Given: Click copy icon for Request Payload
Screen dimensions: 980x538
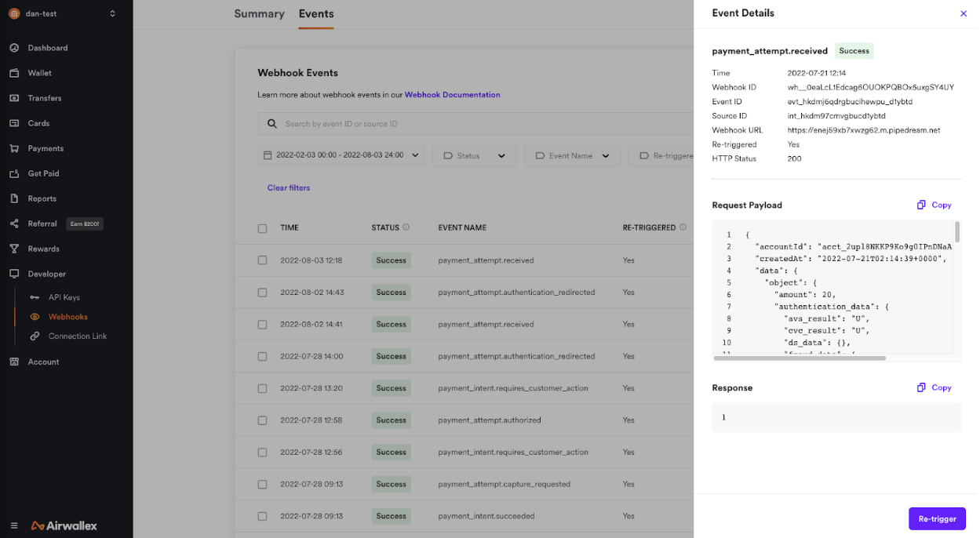Looking at the screenshot, I should (x=921, y=205).
